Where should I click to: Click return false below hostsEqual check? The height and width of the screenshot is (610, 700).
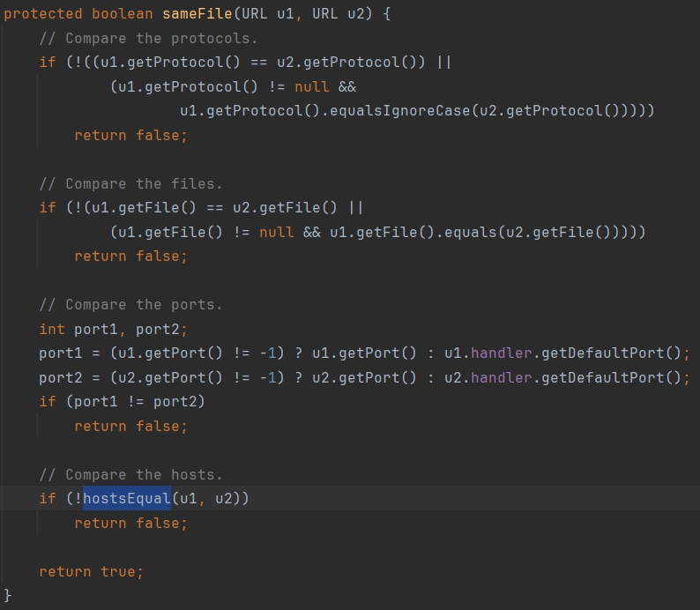point(130,523)
